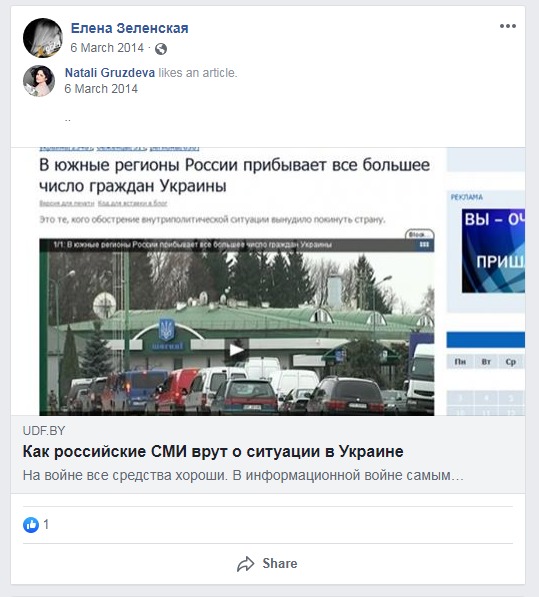
Task: Click Елена Зеленская's profile picture
Action: [x=43, y=38]
